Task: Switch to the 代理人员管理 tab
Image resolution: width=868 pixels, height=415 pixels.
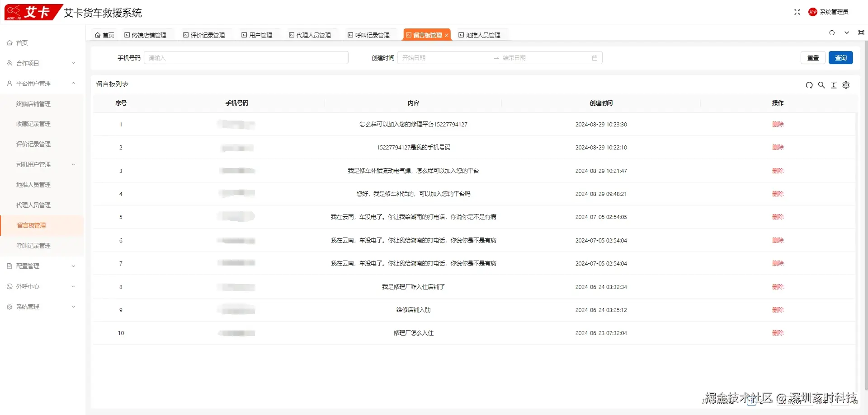Action: click(310, 35)
